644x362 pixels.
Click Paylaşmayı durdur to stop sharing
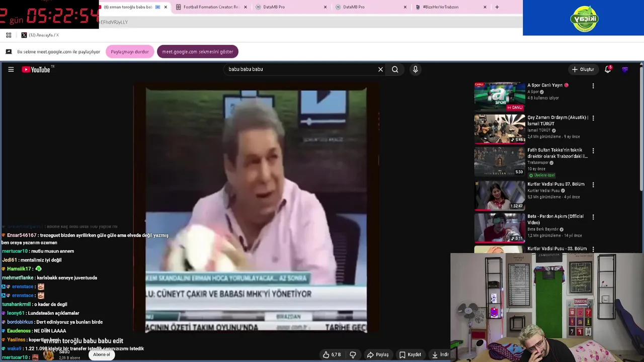pos(130,52)
